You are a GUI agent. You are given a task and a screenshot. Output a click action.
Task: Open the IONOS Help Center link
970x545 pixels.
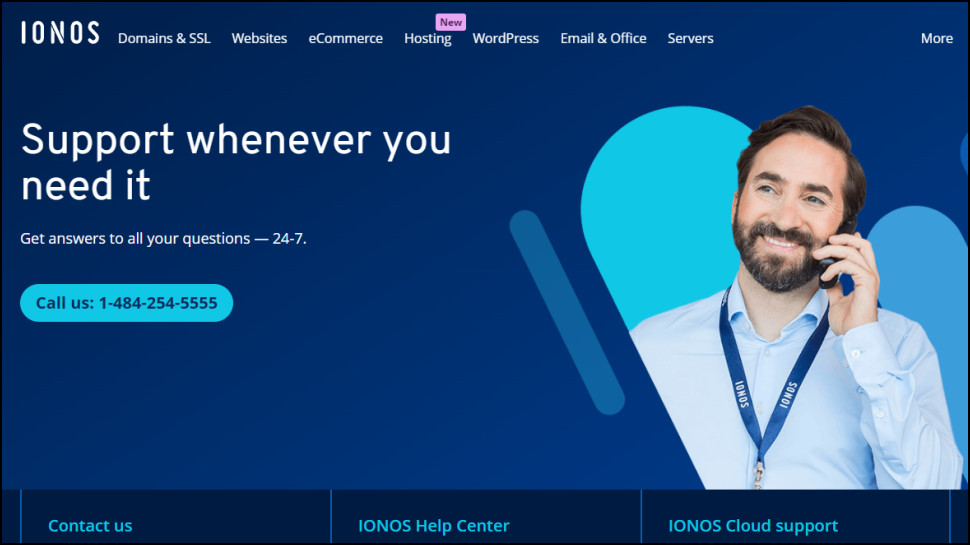pyautogui.click(x=434, y=526)
